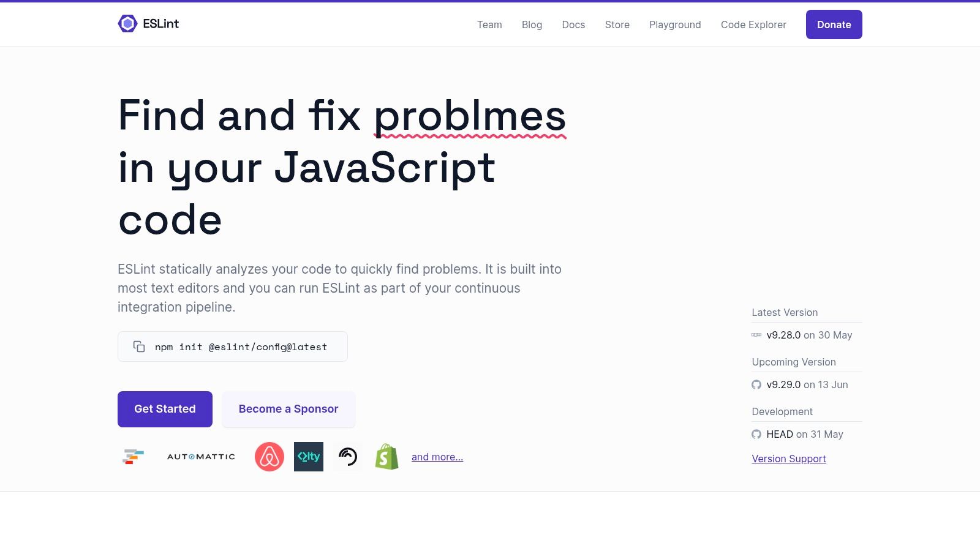Image resolution: width=980 pixels, height=551 pixels.
Task: Click the npm init command text
Action: (x=241, y=347)
